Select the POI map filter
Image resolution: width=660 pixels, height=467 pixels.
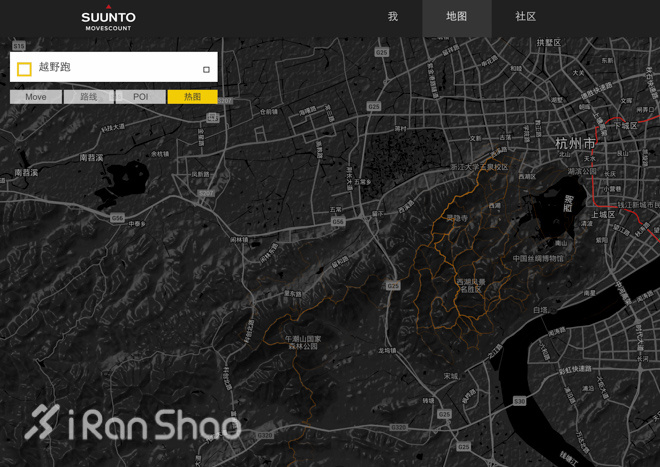141,97
